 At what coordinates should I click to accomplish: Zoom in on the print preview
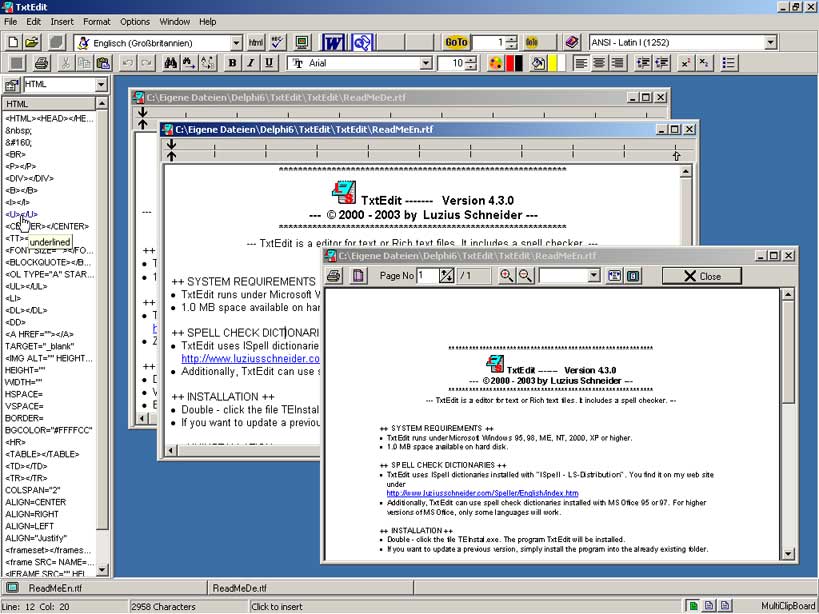(x=506, y=276)
